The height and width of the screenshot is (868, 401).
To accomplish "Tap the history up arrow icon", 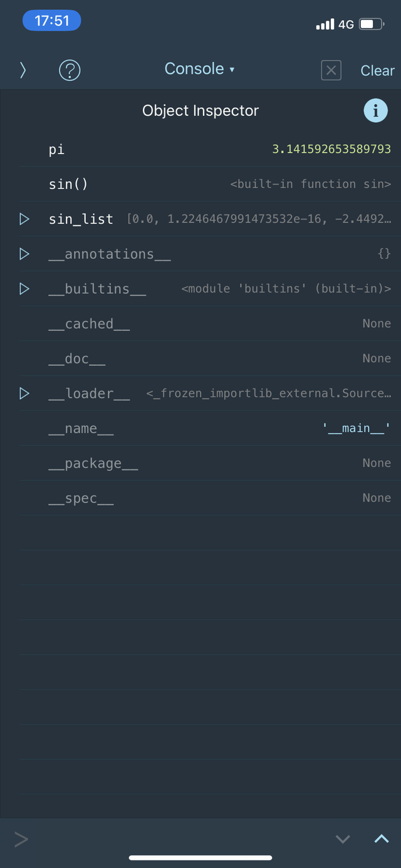I will point(381,839).
